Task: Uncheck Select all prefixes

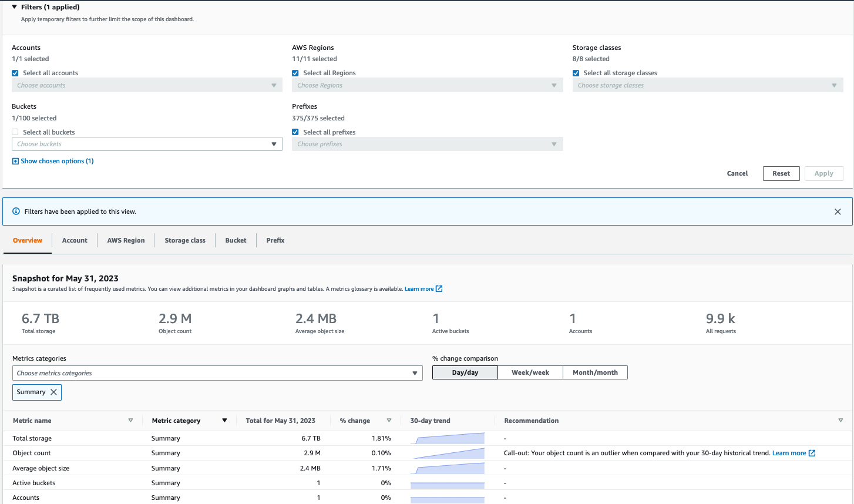Action: click(295, 132)
